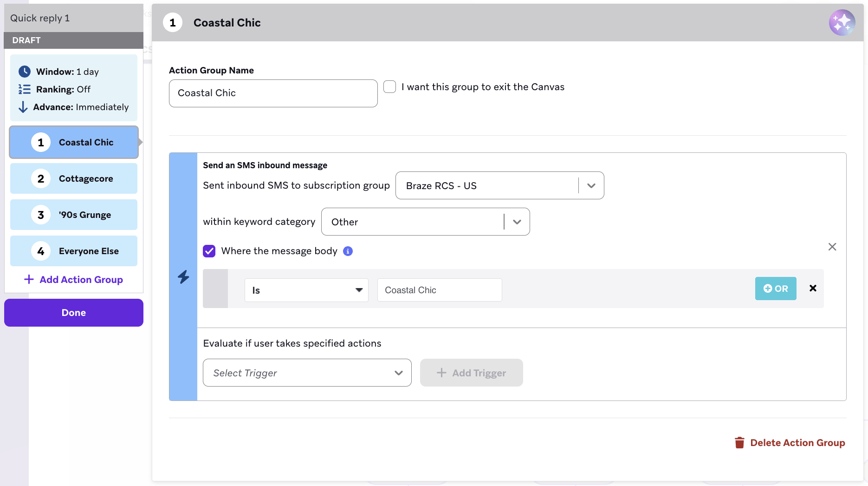Click the X to remove the message body filter
Image resolution: width=868 pixels, height=486 pixels.
click(x=832, y=247)
